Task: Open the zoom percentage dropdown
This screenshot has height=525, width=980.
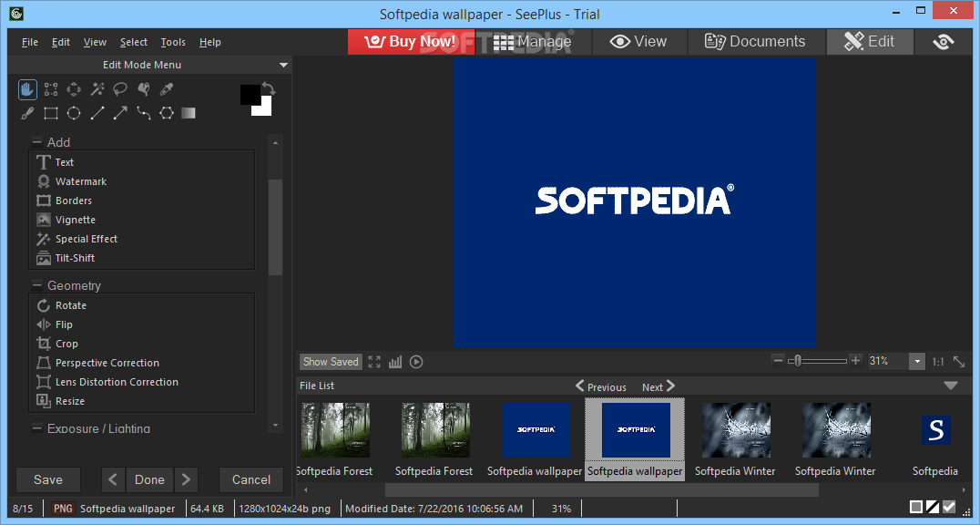Action: (x=917, y=362)
